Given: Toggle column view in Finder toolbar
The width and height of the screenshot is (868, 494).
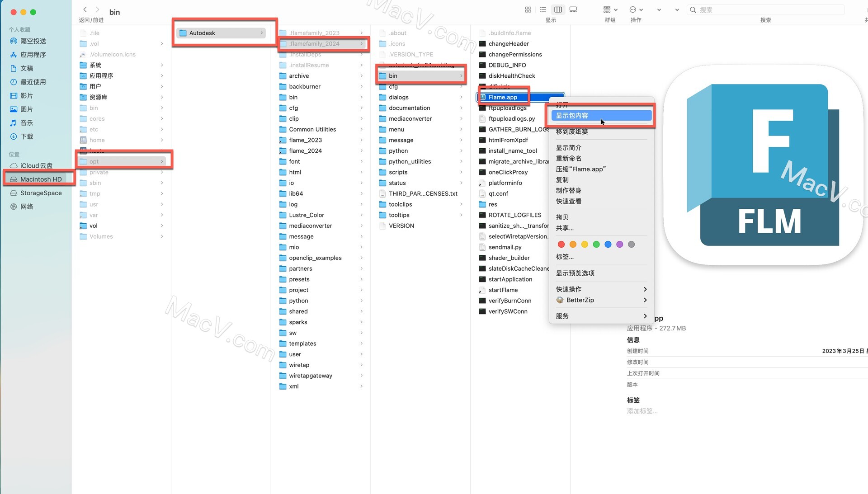Looking at the screenshot, I should 557,9.
